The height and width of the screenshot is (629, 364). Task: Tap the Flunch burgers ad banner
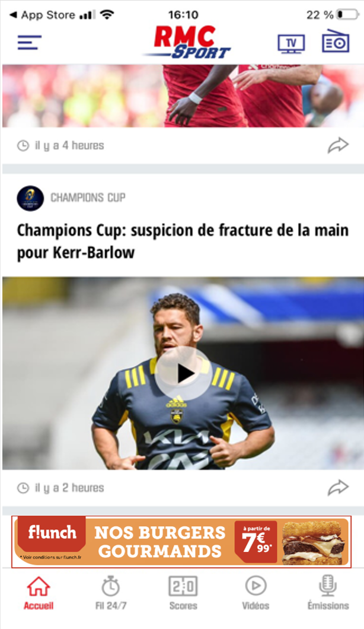[181, 542]
